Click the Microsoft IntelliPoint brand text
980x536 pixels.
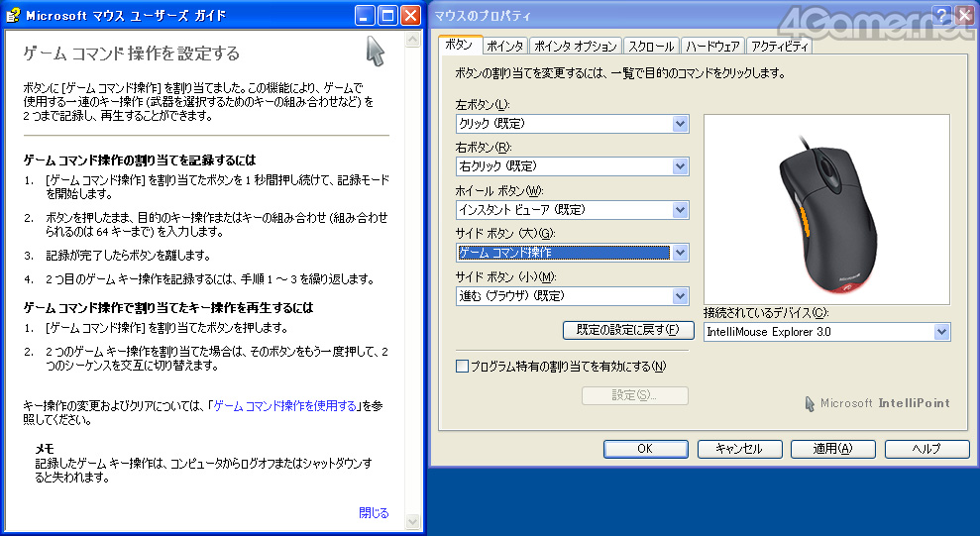885,403
